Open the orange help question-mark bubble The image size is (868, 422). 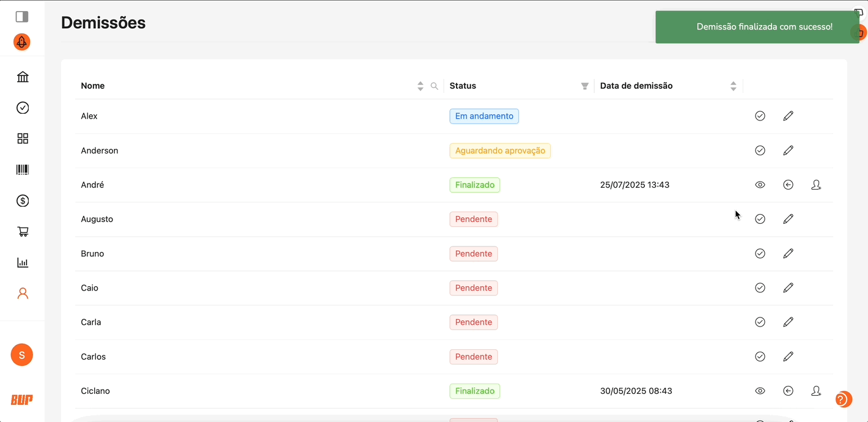pos(844,399)
